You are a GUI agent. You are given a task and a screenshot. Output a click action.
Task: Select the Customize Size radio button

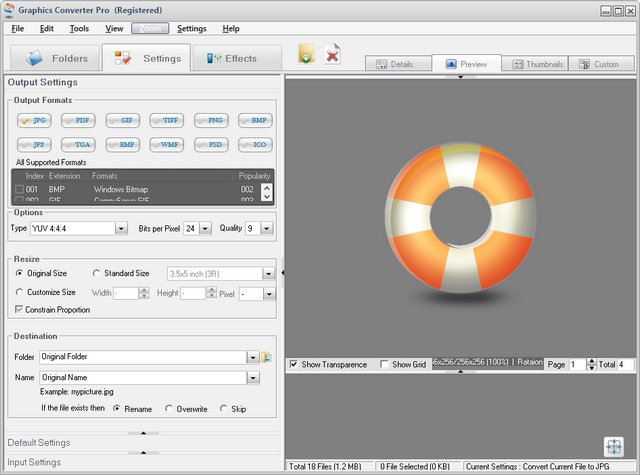click(20, 293)
